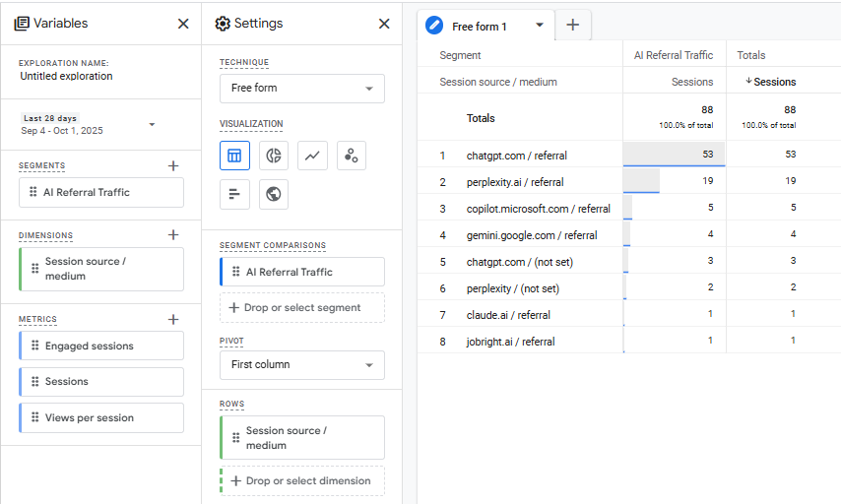The height and width of the screenshot is (504, 841).
Task: Grab the Views per session metric handle
Action: pyautogui.click(x=34, y=417)
